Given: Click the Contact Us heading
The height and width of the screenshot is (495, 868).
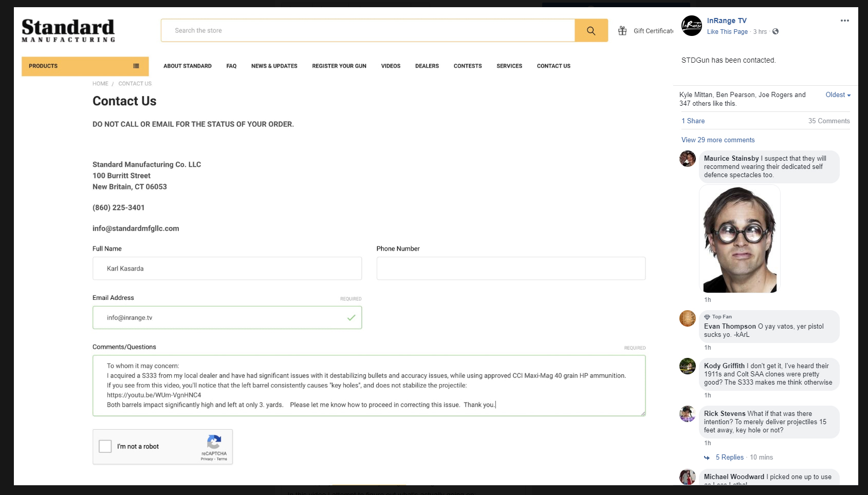Looking at the screenshot, I should click(x=124, y=101).
